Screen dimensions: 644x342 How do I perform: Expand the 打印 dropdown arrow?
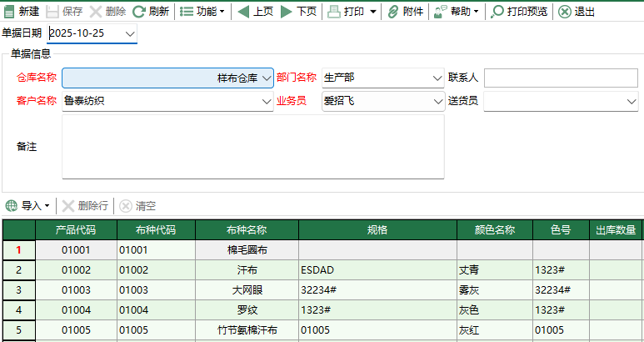tap(373, 12)
